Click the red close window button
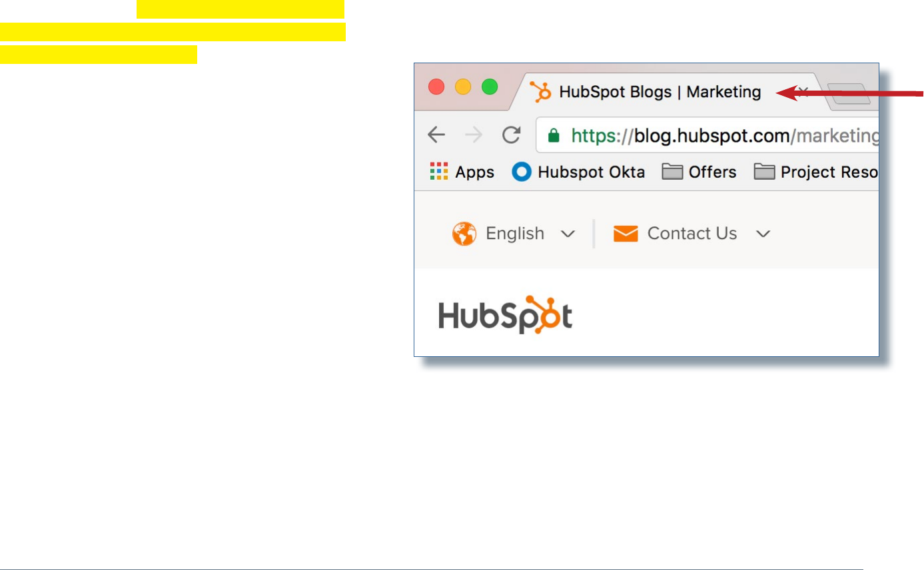 436,87
